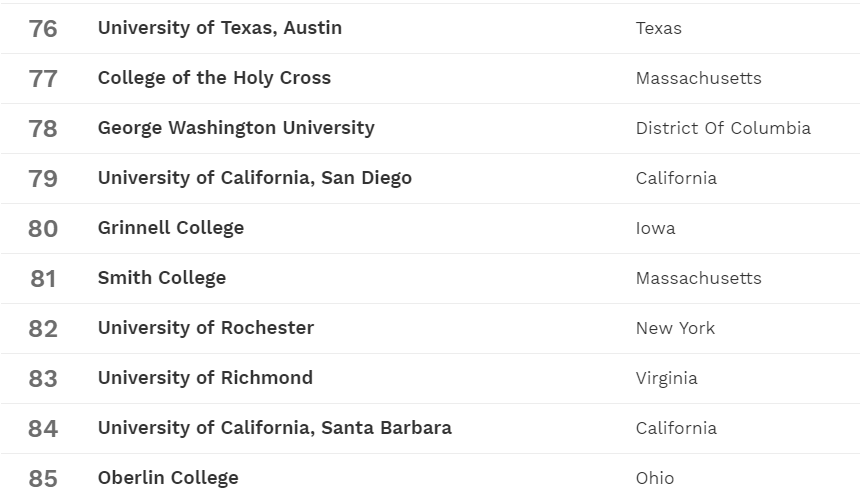Viewport: 860px width, 503px height.
Task: Click the New York state label
Action: [675, 329]
